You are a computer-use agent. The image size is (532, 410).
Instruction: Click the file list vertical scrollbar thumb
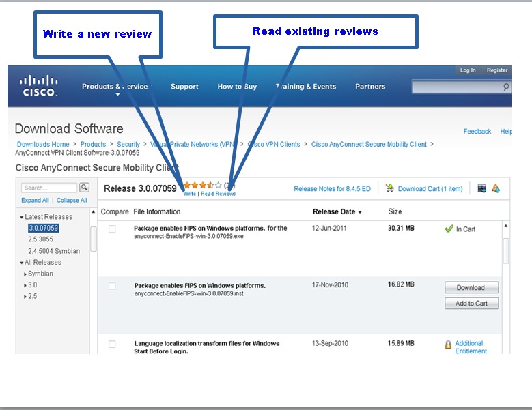506,251
